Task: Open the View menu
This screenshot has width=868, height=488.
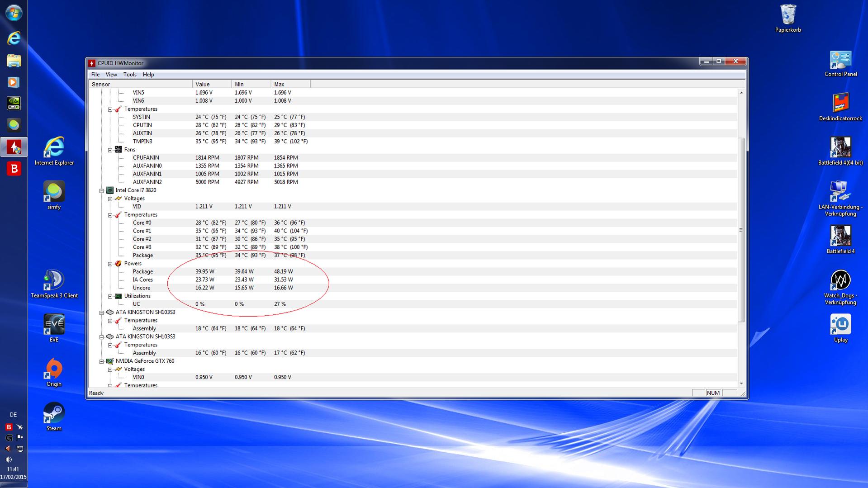Action: pos(111,75)
